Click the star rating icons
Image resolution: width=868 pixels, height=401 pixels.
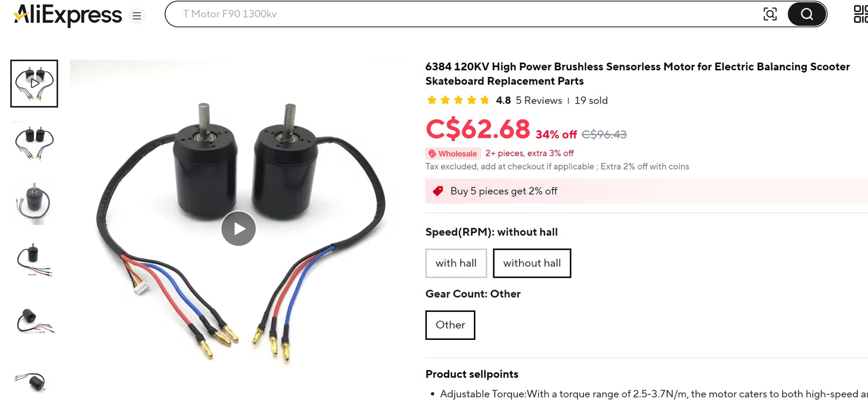coord(458,100)
